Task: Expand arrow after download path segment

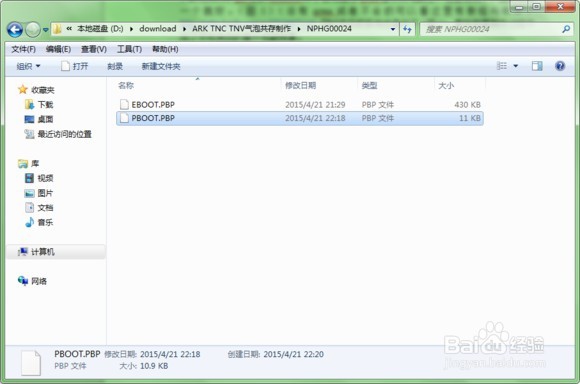Action: point(184,29)
